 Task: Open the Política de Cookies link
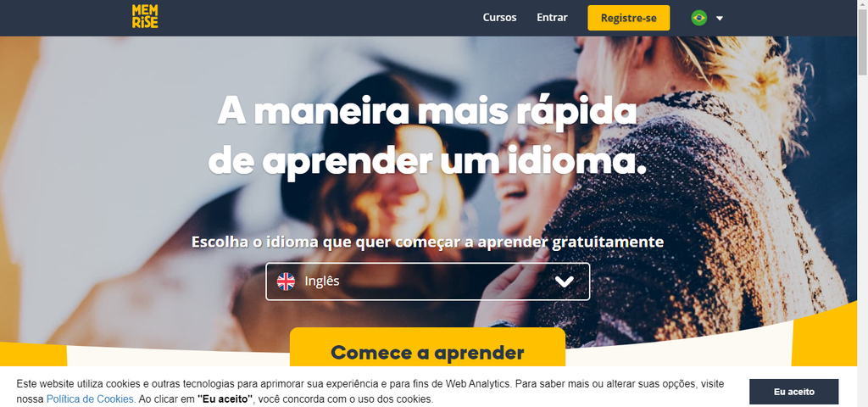tap(90, 399)
